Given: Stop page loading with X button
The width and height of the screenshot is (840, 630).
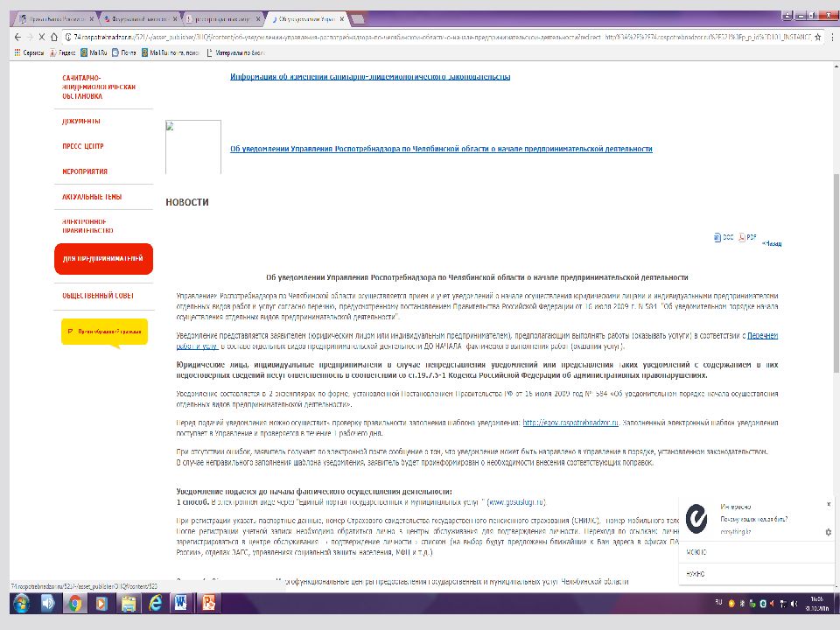Looking at the screenshot, I should coord(41,37).
